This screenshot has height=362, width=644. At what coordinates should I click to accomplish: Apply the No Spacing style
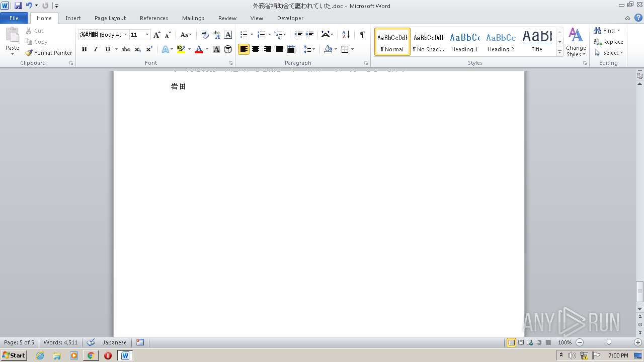click(x=429, y=42)
